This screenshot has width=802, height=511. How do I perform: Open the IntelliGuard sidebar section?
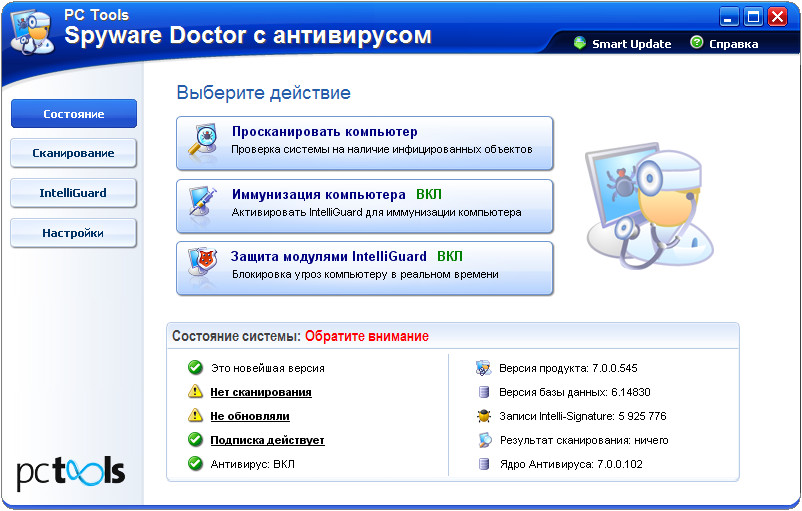[74, 193]
